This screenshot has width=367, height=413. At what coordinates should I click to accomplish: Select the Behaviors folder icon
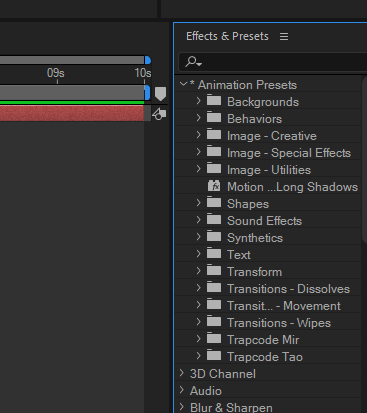[x=214, y=117]
